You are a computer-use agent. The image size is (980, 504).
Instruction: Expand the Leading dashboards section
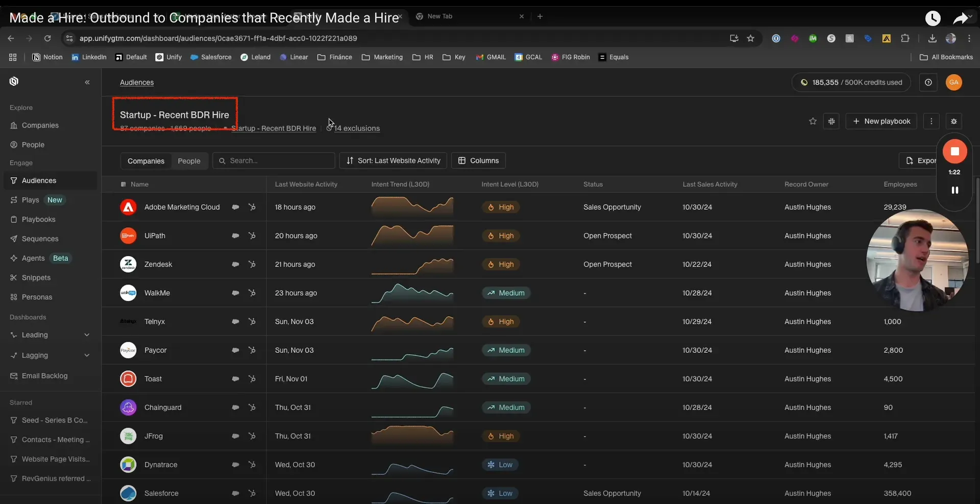pyautogui.click(x=87, y=335)
